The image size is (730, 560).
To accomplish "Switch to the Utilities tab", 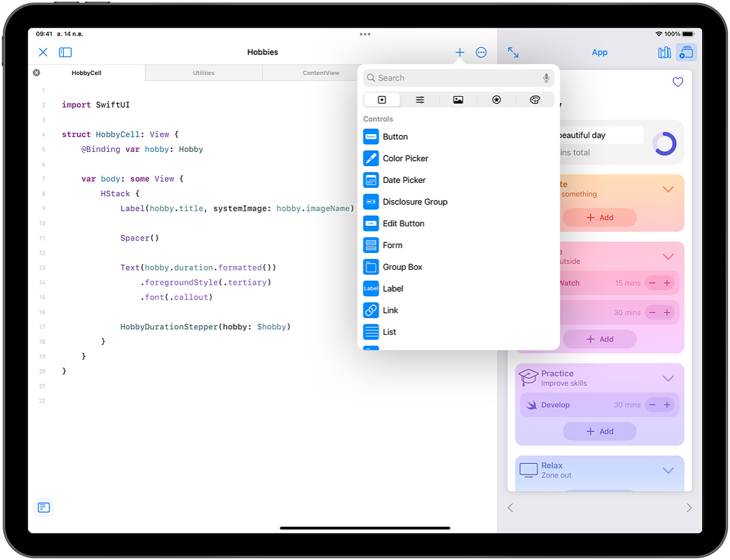I will coord(203,73).
